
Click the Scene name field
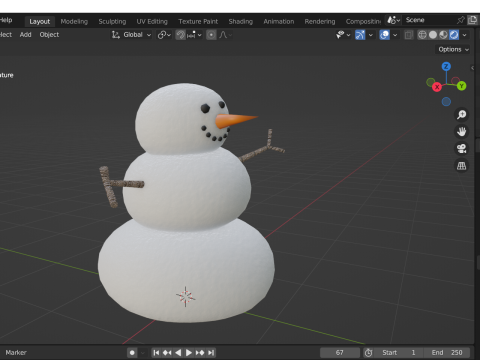428,20
